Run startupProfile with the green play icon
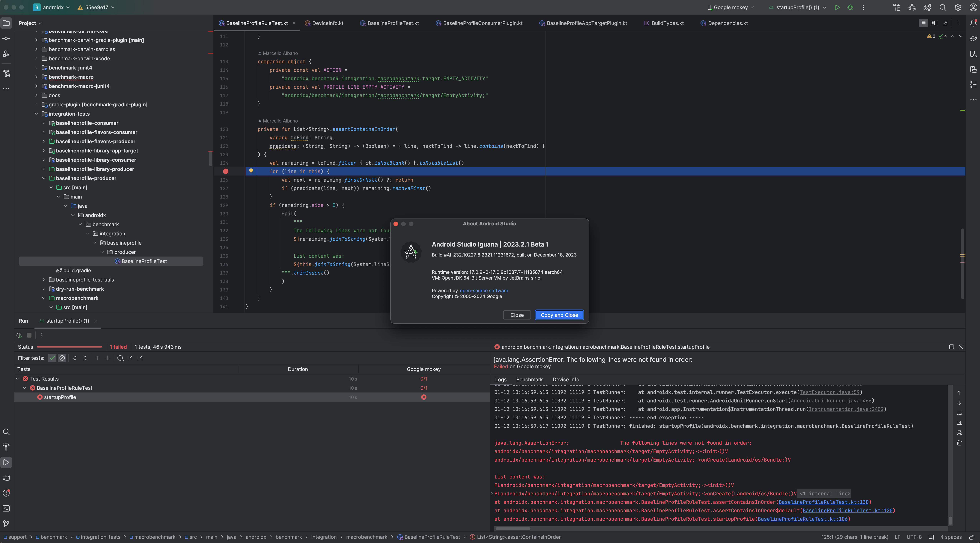 (837, 7)
